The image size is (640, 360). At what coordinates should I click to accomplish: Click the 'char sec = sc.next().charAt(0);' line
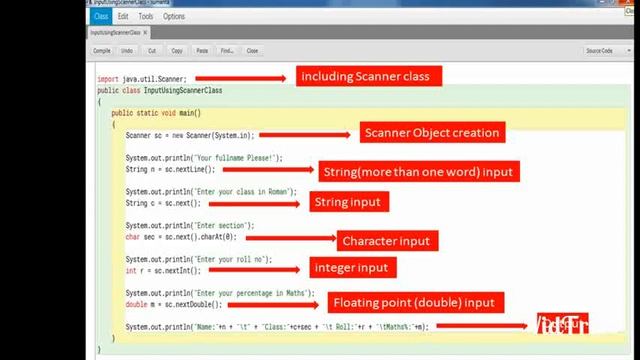(181, 237)
